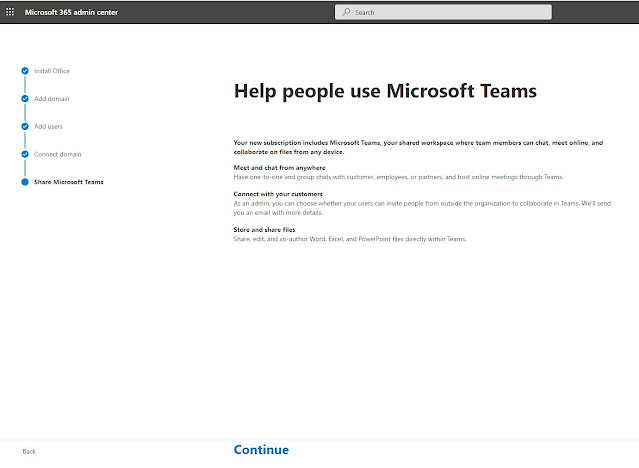Click the Continue button
Screen dimensions: 639x468
[x=261, y=450]
